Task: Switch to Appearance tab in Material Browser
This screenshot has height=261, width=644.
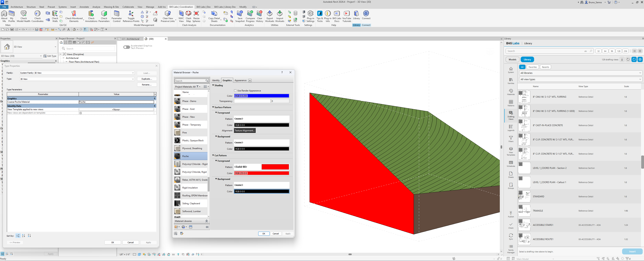Action: [240, 80]
